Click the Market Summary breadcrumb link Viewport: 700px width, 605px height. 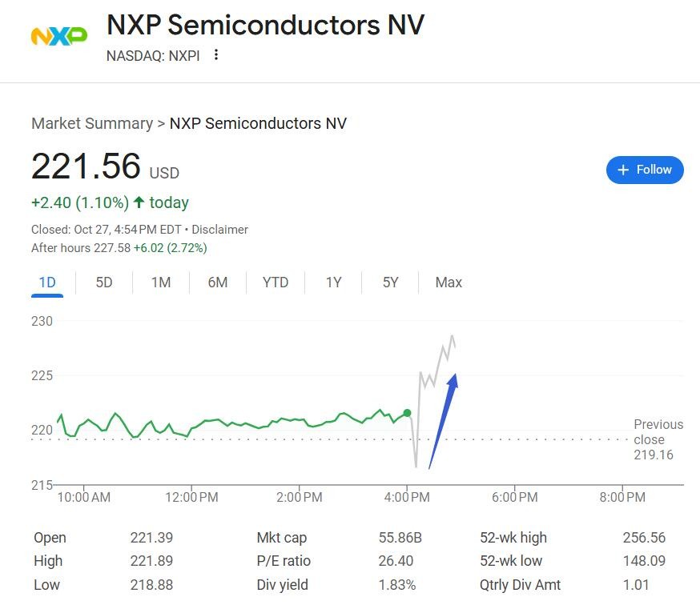[x=92, y=123]
